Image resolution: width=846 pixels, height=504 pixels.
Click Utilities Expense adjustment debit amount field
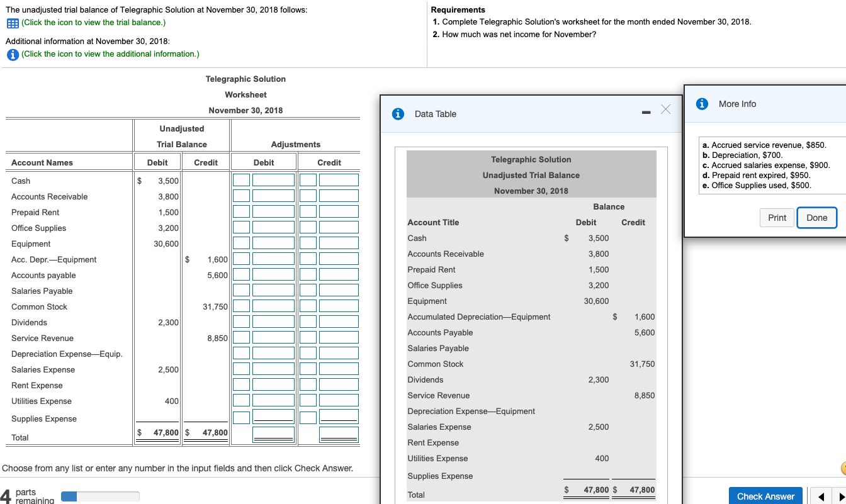274,401
